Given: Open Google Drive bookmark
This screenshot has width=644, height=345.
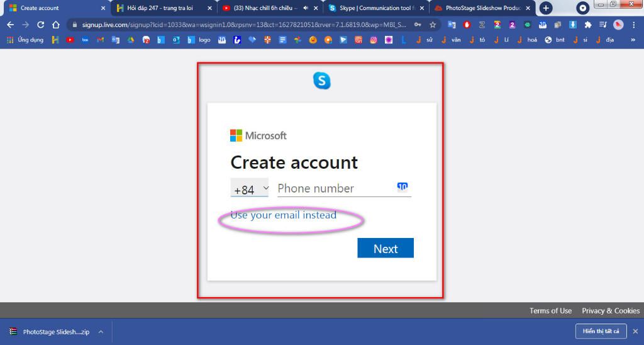Looking at the screenshot, I should pos(131,40).
